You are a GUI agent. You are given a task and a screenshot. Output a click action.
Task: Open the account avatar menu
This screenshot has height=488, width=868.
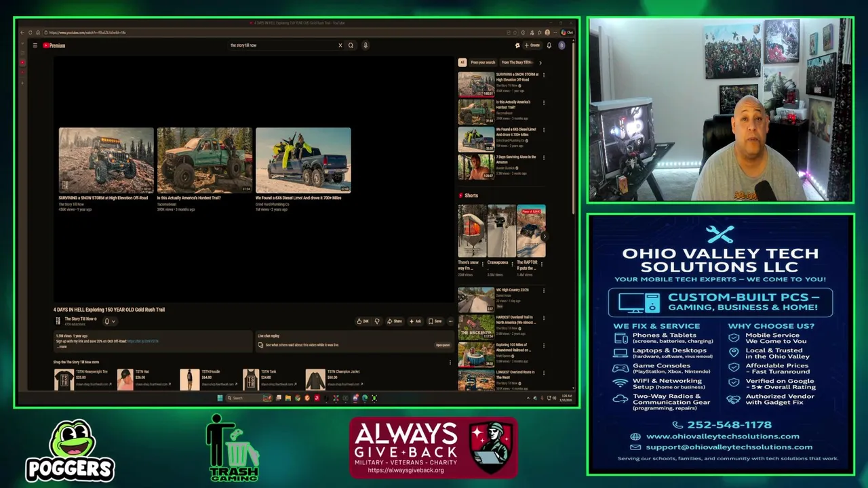point(561,45)
